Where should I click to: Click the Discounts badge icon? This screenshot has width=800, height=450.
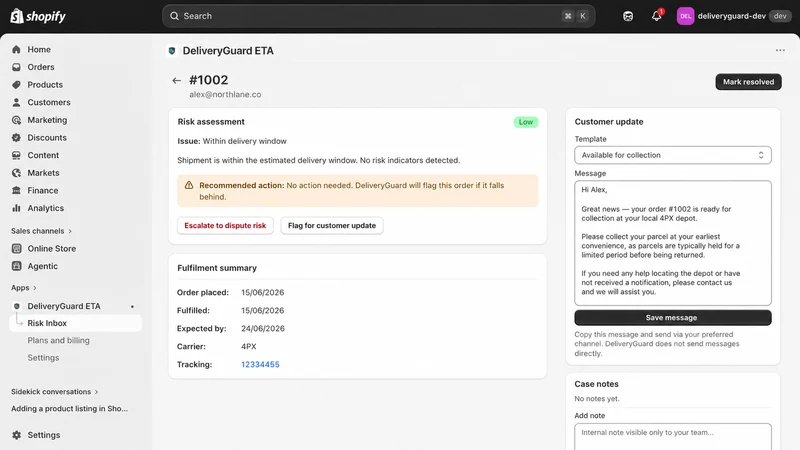[16, 137]
